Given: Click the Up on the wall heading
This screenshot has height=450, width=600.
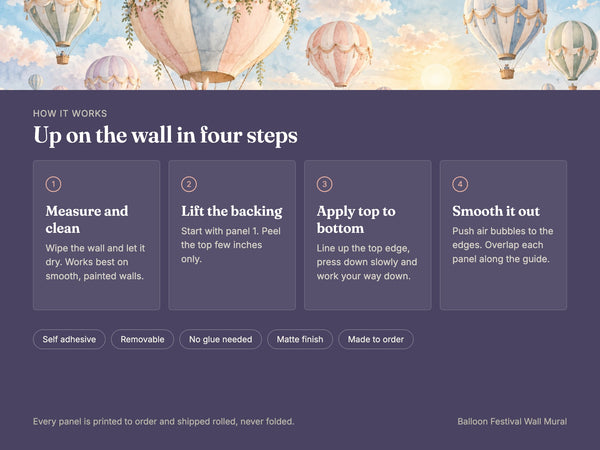Looking at the screenshot, I should 165,135.
